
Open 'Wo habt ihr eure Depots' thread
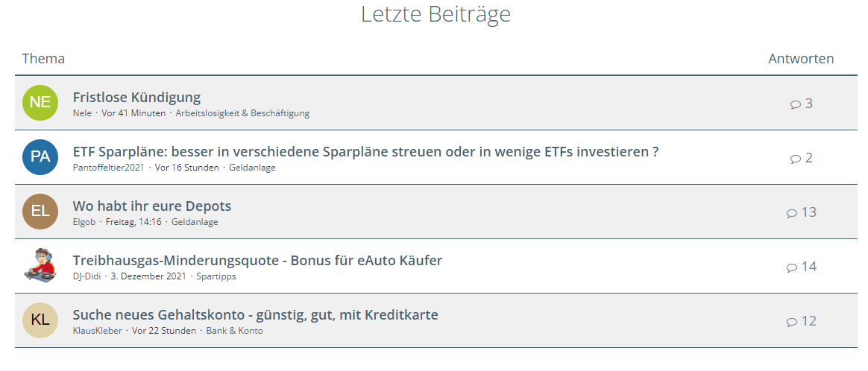tap(152, 206)
